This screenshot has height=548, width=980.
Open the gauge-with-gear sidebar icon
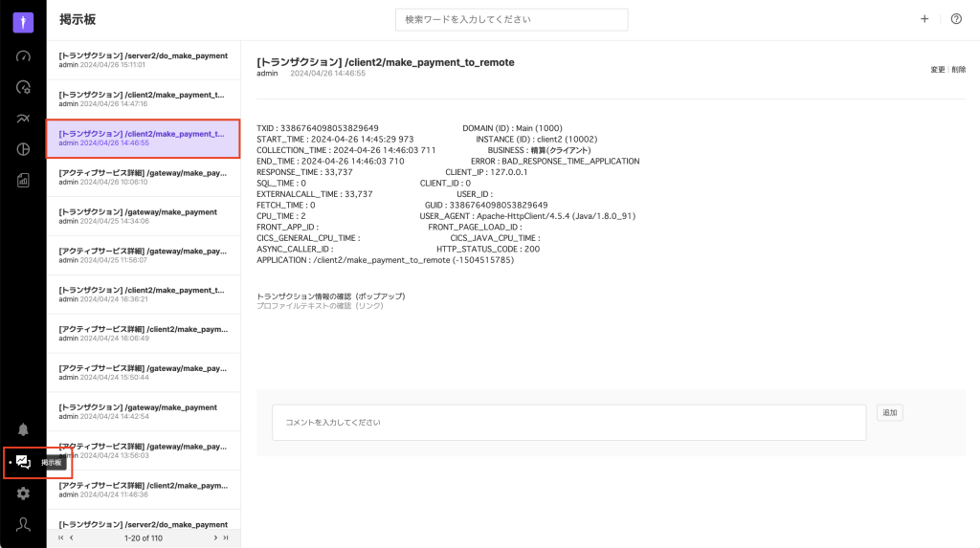coord(23,87)
